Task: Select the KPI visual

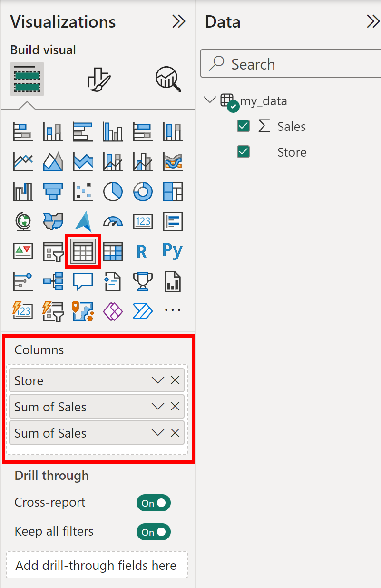Action: [x=23, y=251]
